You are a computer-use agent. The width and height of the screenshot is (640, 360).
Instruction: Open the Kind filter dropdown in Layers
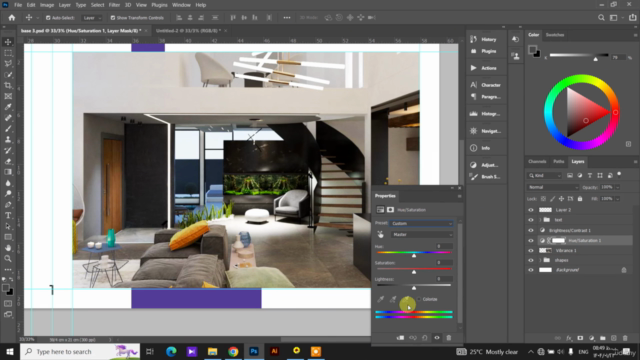(x=544, y=176)
